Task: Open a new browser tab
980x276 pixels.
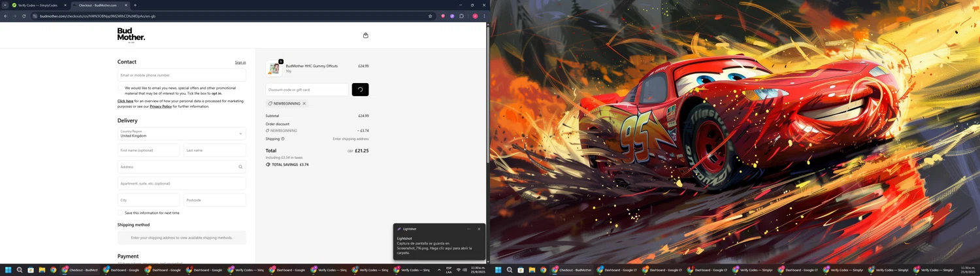Action: pos(135,5)
